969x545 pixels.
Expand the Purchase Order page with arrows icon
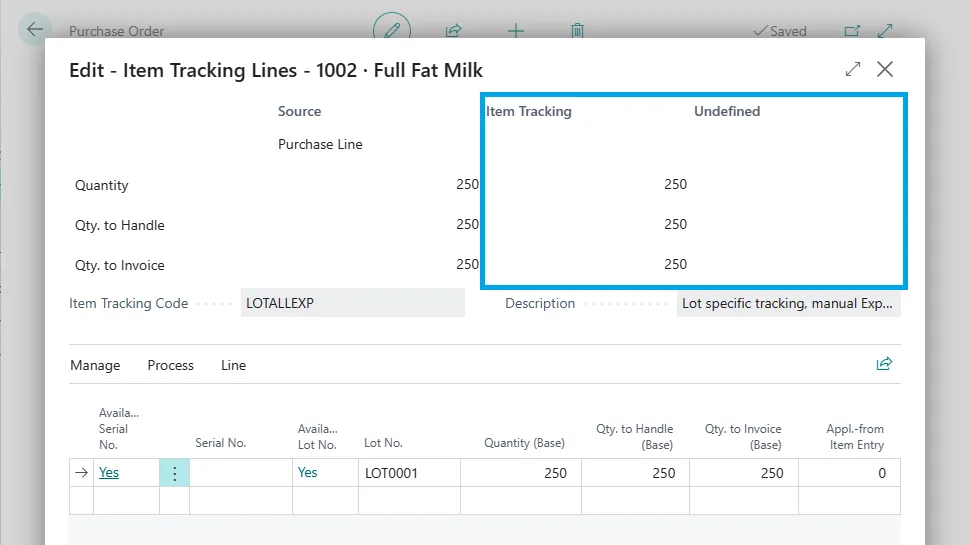pyautogui.click(x=885, y=30)
